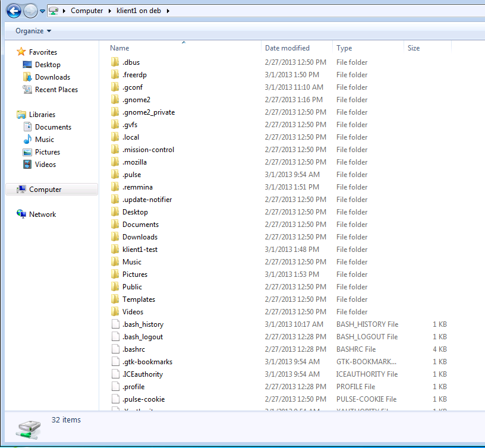Screen dimensions: 485x448
Task: Click the Type column header
Action: pos(344,48)
